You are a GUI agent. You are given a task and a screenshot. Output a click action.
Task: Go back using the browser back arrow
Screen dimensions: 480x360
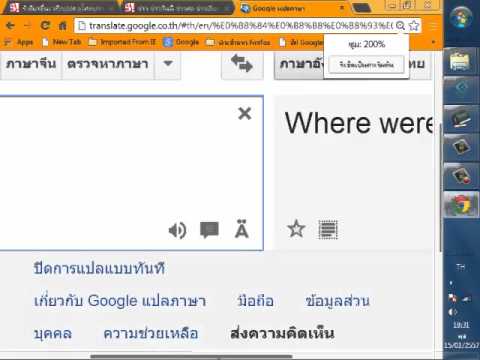10,25
